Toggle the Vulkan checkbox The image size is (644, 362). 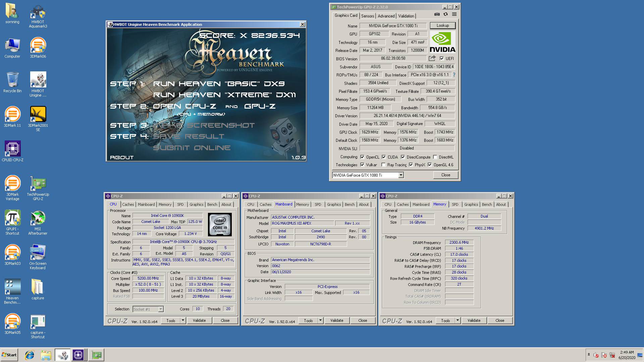point(362,165)
